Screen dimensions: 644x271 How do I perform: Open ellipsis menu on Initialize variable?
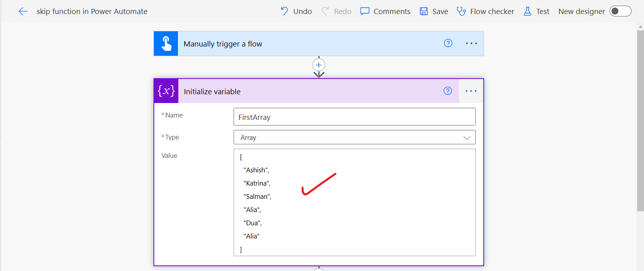tap(471, 91)
